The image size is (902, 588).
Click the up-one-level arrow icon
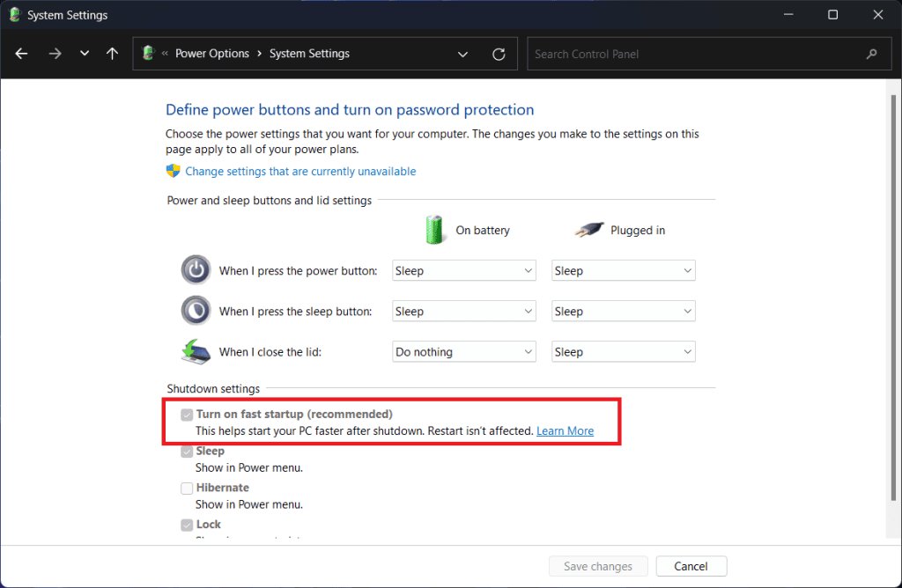pos(112,54)
